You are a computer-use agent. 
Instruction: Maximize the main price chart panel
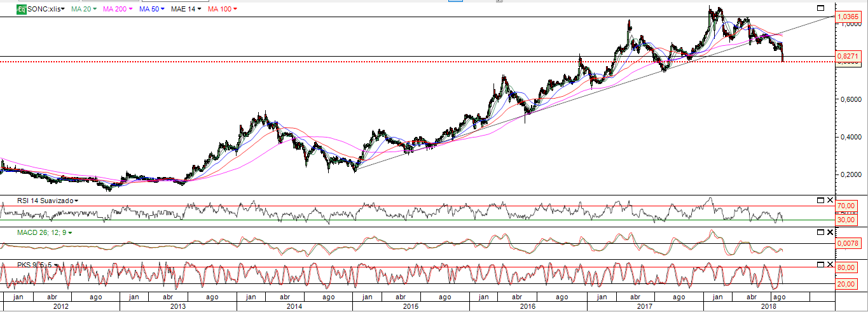820,8
